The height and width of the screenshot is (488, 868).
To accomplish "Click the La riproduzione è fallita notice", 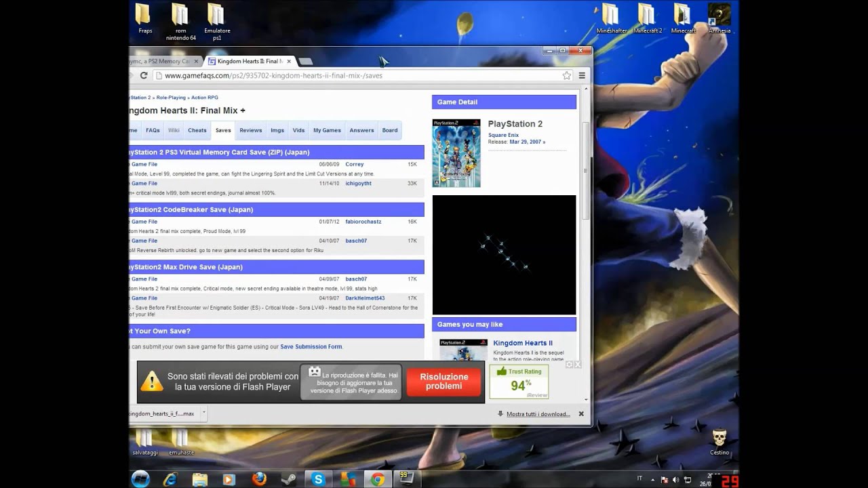I will click(x=352, y=382).
